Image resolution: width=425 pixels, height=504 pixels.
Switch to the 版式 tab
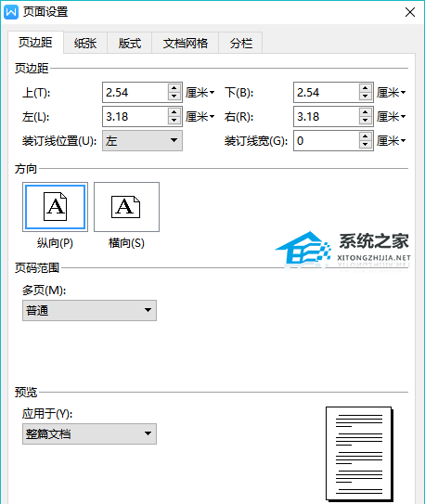130,43
